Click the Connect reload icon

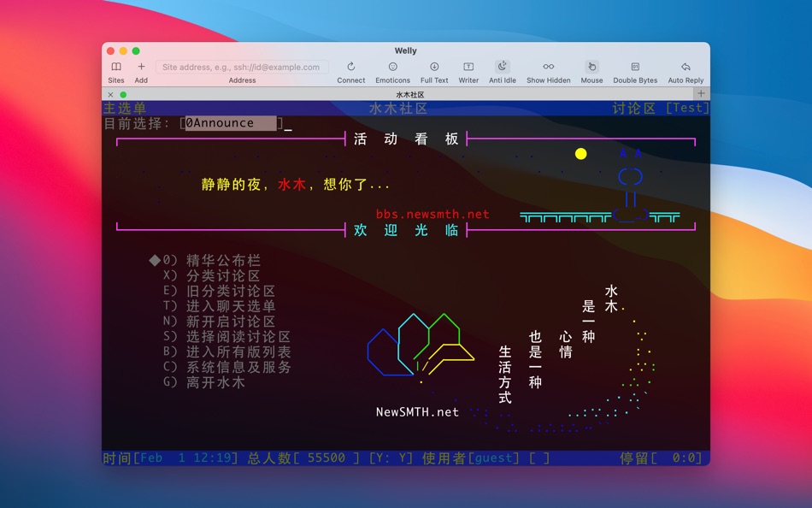click(x=351, y=67)
